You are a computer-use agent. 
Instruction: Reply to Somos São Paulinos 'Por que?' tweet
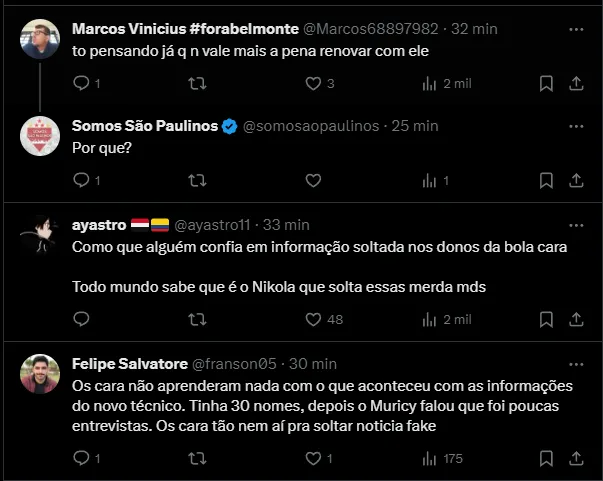pyautogui.click(x=82, y=181)
